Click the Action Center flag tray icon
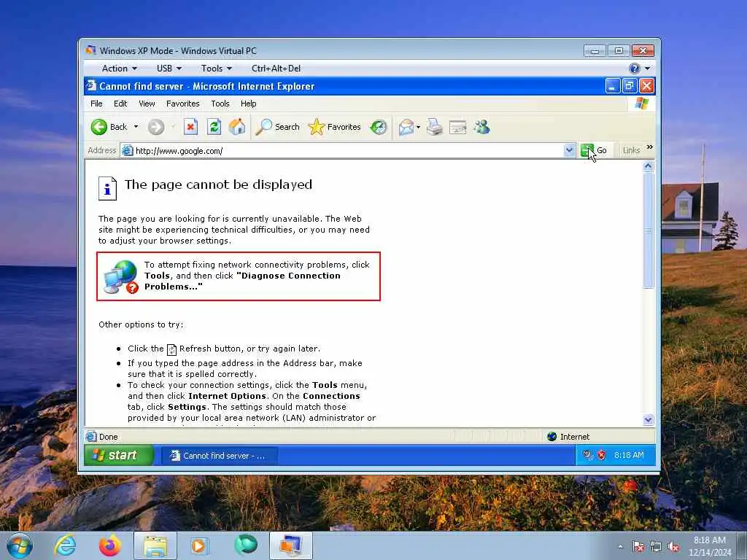The width and height of the screenshot is (747, 560). [x=638, y=547]
